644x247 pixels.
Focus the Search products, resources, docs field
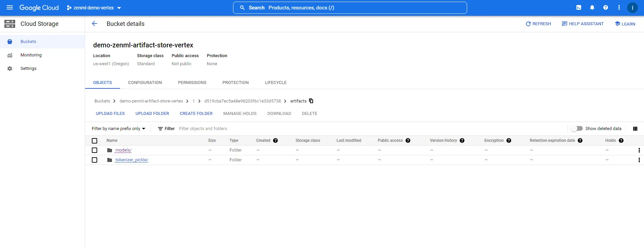350,8
